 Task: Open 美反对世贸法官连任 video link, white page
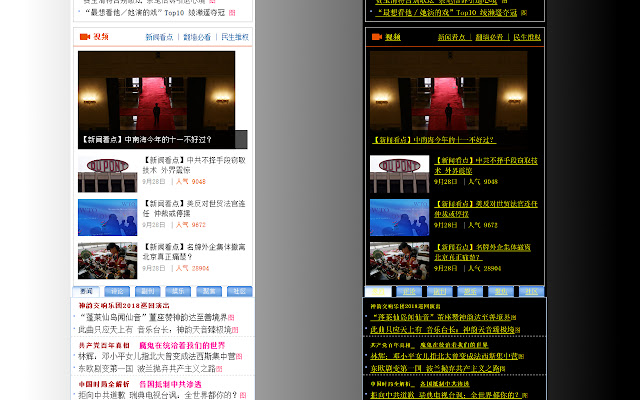click(194, 208)
